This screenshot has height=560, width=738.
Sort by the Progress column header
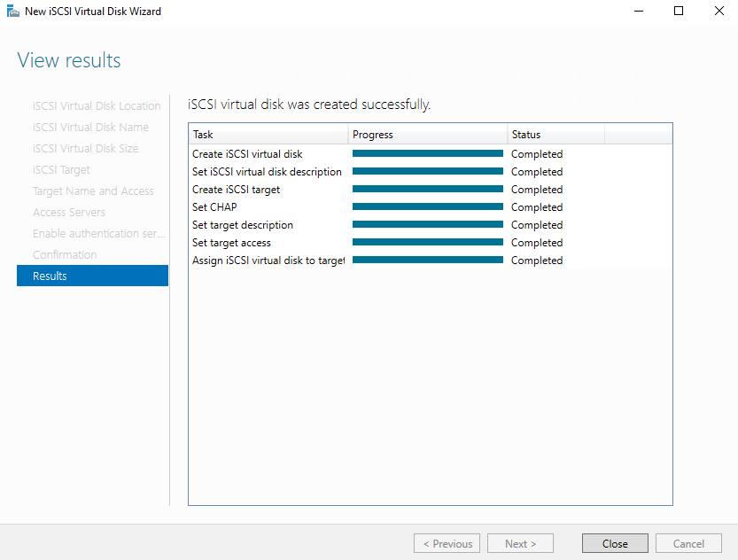(428, 135)
